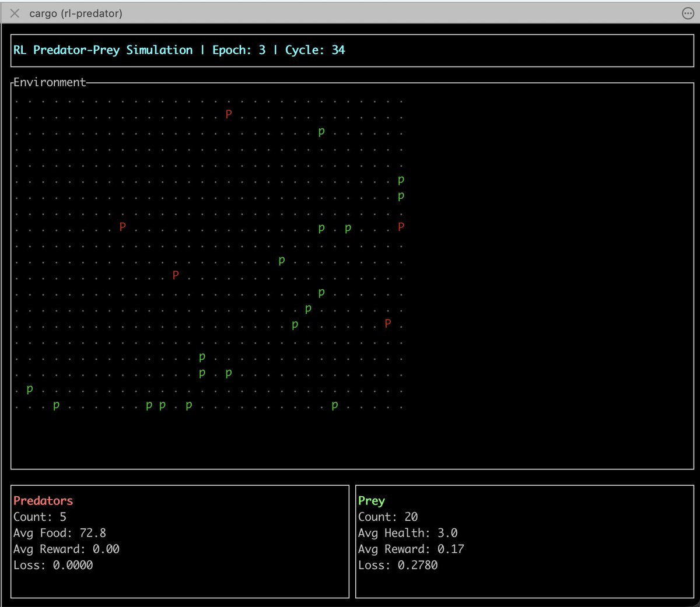Click the 'Count: 20' prey value
The height and width of the screenshot is (607, 700).
[x=388, y=517]
